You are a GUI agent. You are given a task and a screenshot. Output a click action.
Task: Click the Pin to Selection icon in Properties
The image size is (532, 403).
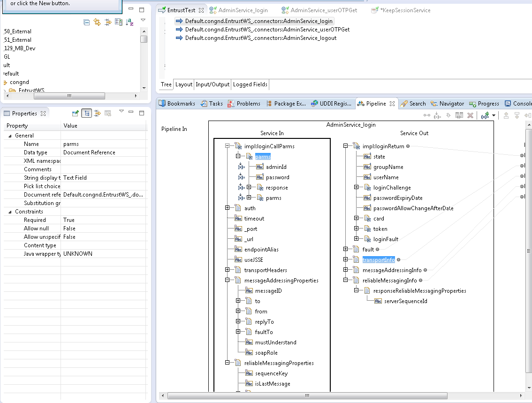(75, 113)
